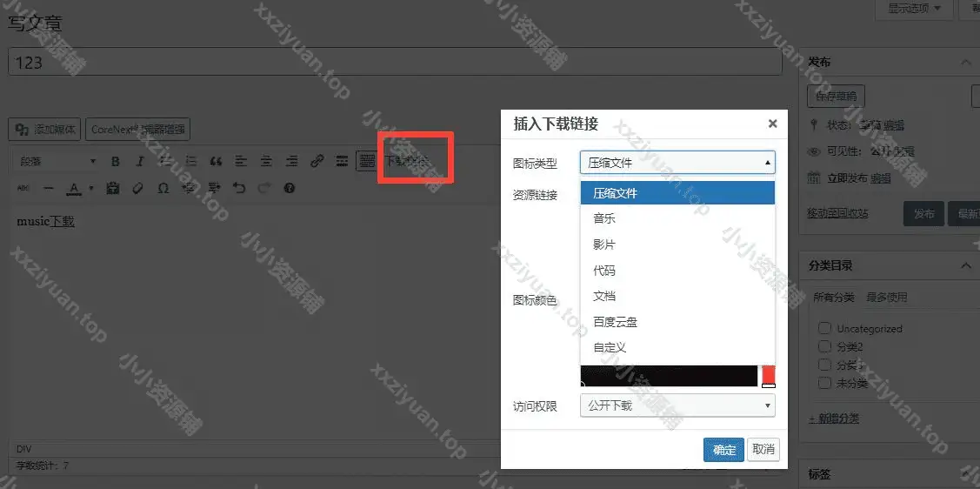Image resolution: width=980 pixels, height=489 pixels.
Task: Toggle bold formatting in the editor toolbar
Action: pyautogui.click(x=115, y=162)
